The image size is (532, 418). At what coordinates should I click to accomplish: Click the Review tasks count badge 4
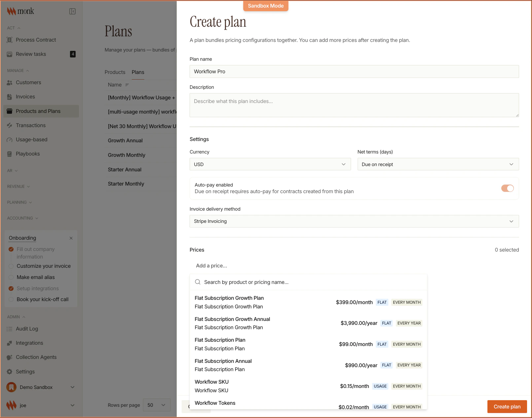(73, 54)
